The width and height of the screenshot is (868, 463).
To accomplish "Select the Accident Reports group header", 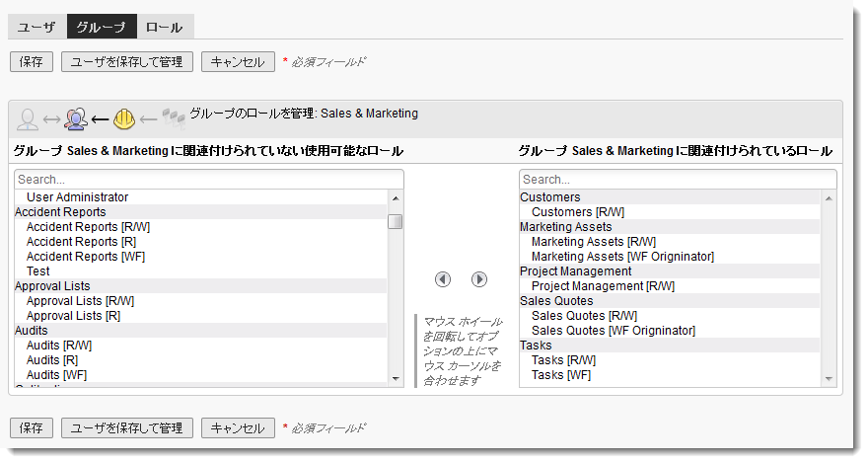I will coord(200,212).
